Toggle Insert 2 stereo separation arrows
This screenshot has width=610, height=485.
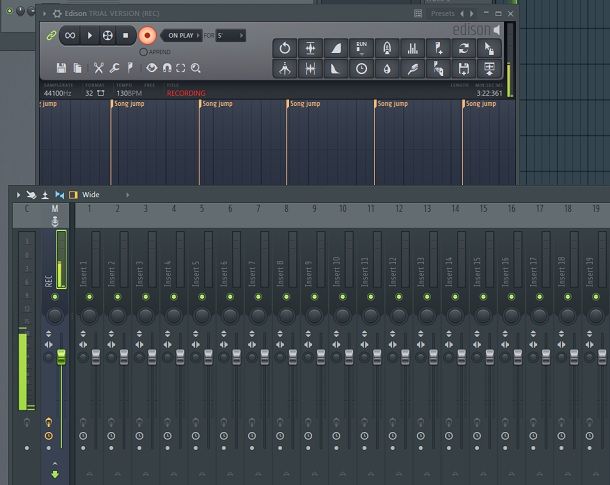[x=111, y=345]
